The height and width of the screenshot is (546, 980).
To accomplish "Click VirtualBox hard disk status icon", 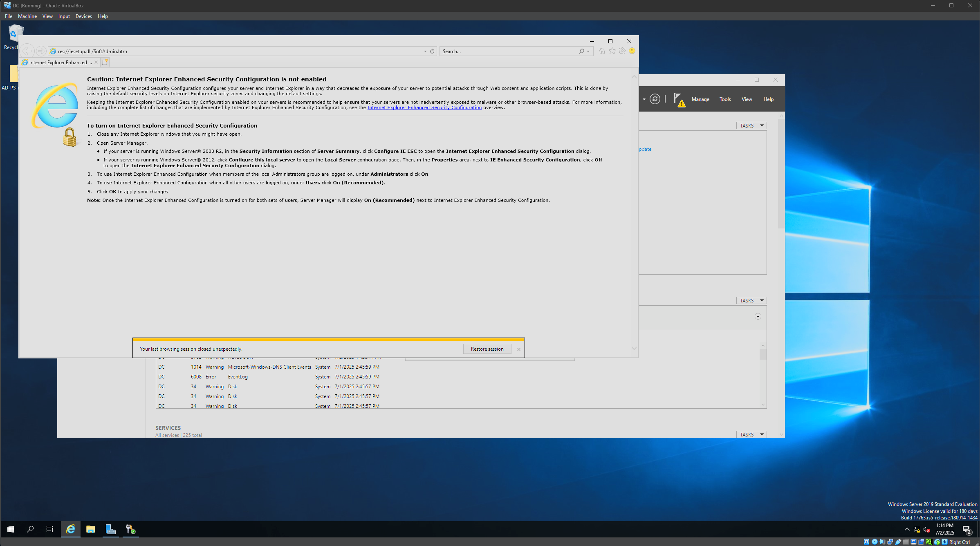I will coord(867,542).
